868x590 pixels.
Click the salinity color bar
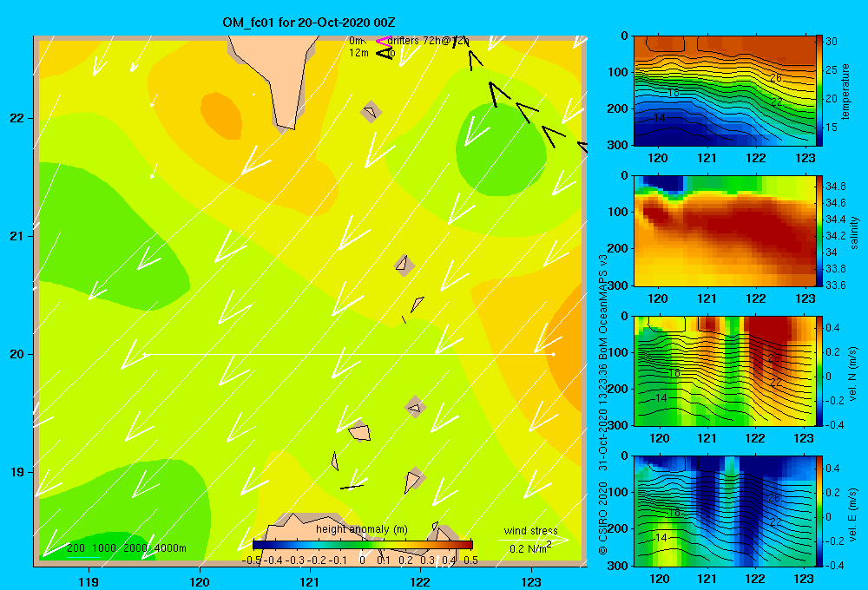coord(819,231)
